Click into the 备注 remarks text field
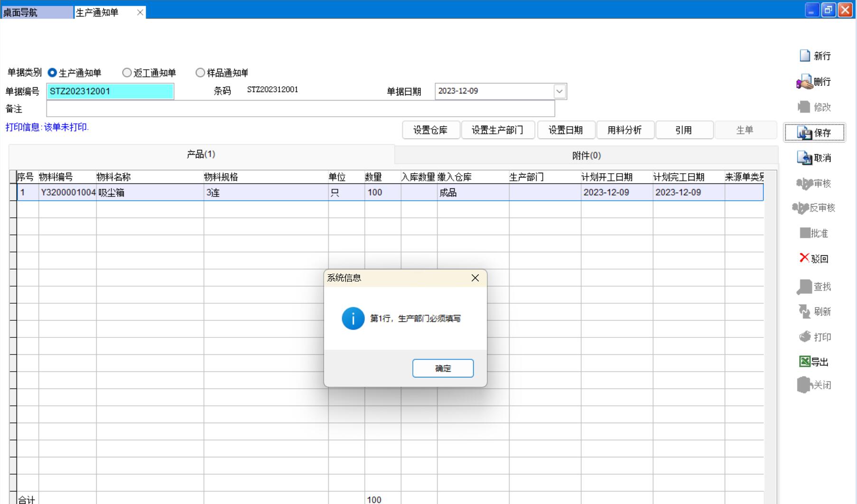This screenshot has height=504, width=857. click(x=300, y=109)
